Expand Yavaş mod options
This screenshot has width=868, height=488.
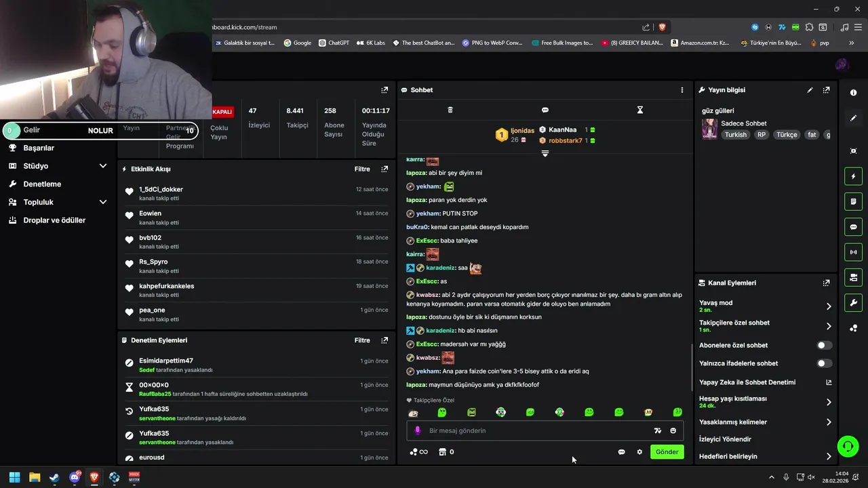pyautogui.click(x=829, y=306)
